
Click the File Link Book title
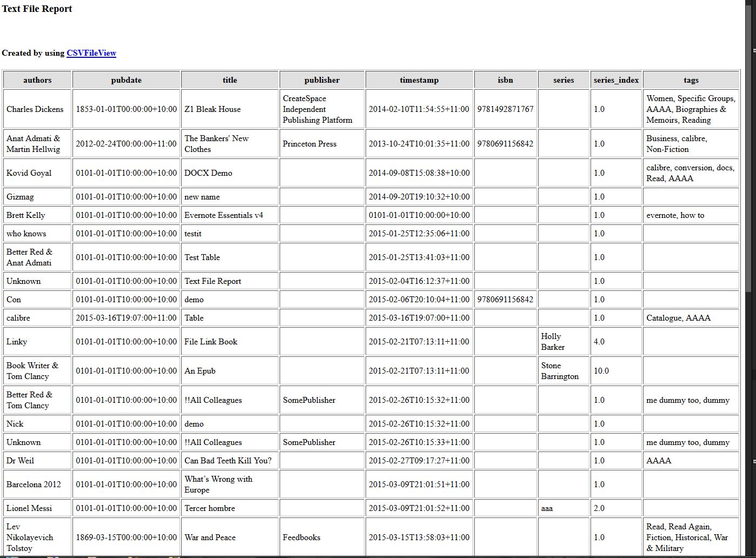[230, 342]
